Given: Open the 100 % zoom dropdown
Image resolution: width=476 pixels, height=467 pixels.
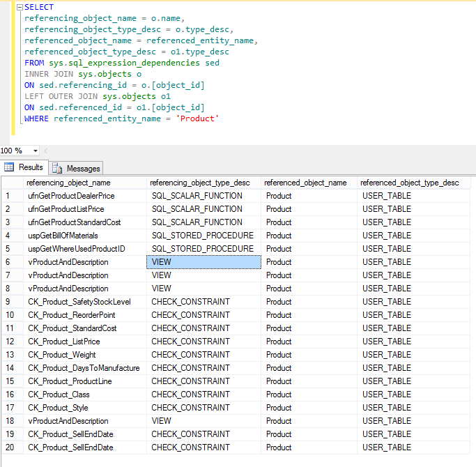Looking at the screenshot, I should [36, 151].
